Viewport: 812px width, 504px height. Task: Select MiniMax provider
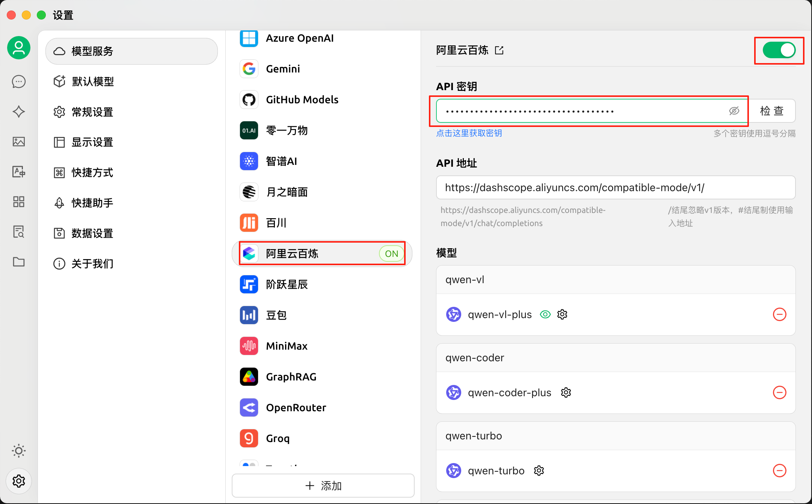[322, 346]
